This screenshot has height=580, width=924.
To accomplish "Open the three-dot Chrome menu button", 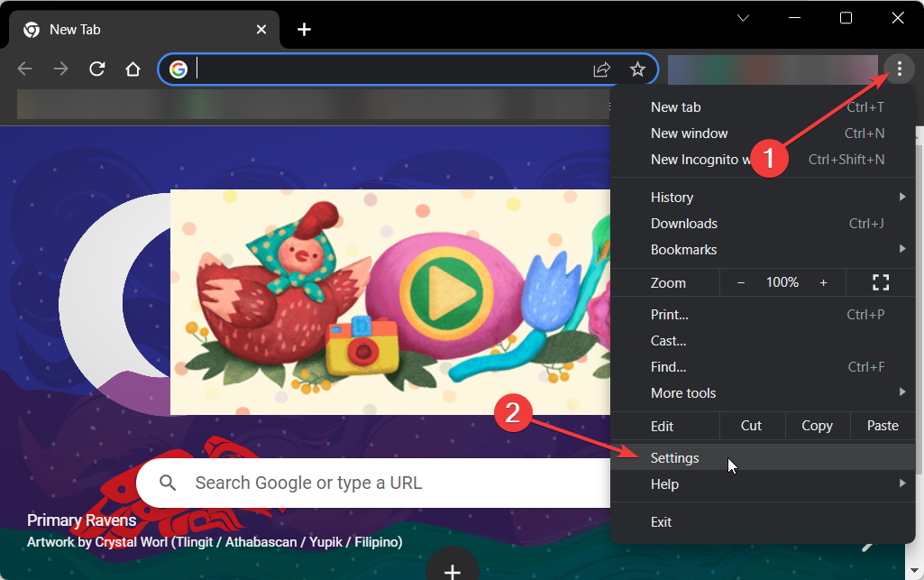I will (900, 69).
